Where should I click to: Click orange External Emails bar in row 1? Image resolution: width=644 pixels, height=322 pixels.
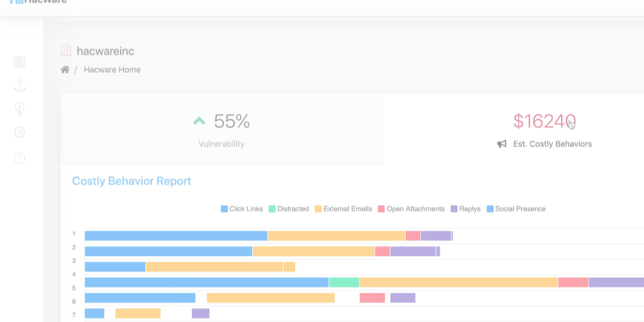336,236
